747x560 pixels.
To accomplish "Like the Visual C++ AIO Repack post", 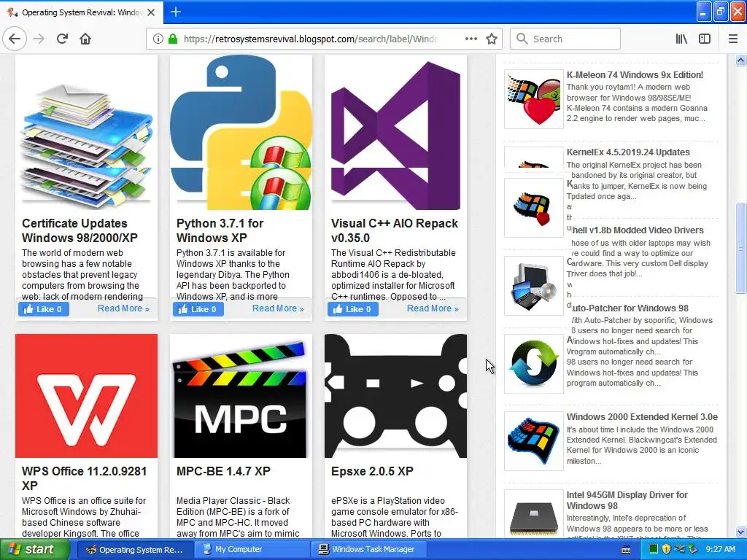I will 352,309.
